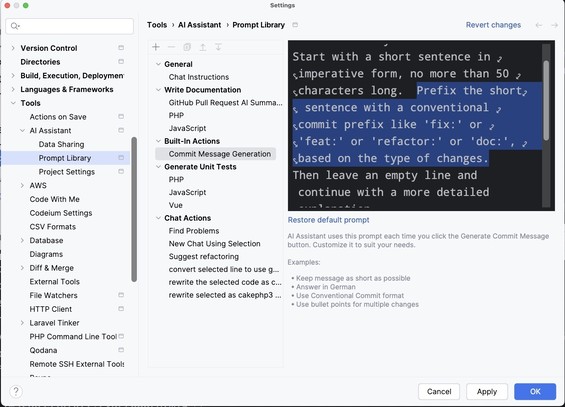Click project icon beside Directories

[121, 62]
